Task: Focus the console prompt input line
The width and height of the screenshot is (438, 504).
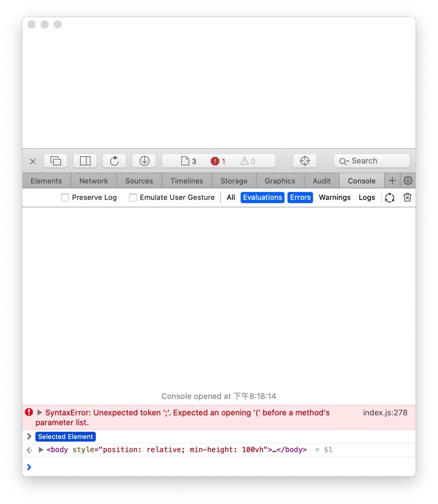Action: coord(219,467)
